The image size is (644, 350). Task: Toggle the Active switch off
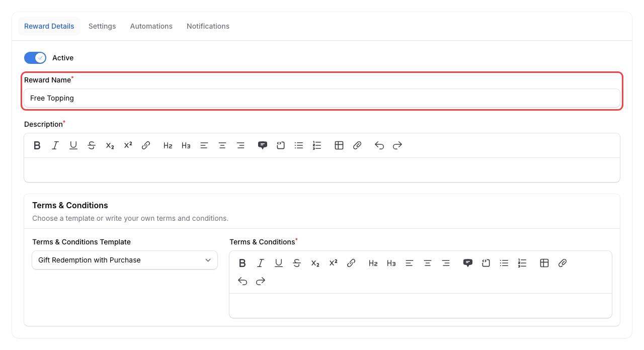[35, 57]
